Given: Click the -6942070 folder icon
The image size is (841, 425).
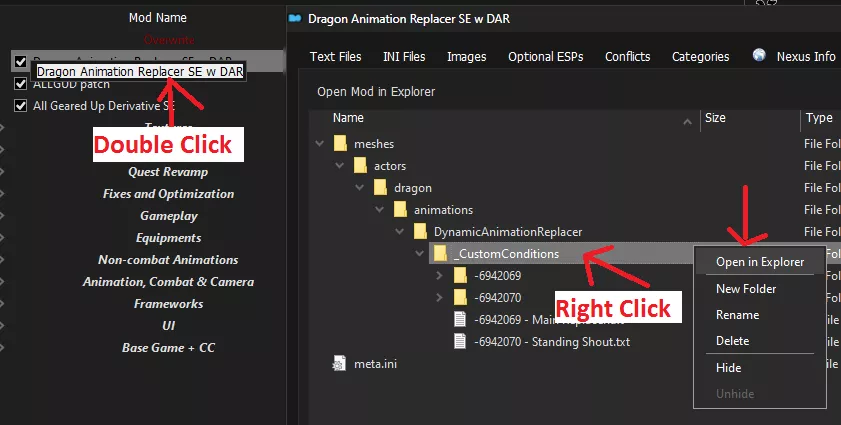Looking at the screenshot, I should (460, 298).
